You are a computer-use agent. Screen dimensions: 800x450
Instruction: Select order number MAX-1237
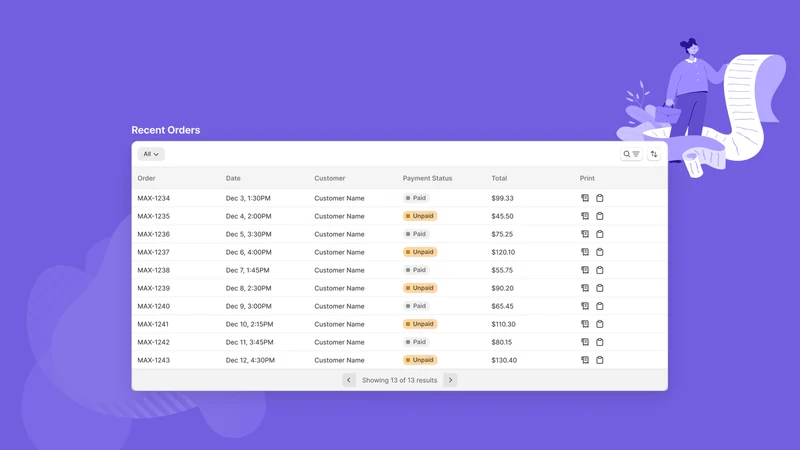coord(154,252)
